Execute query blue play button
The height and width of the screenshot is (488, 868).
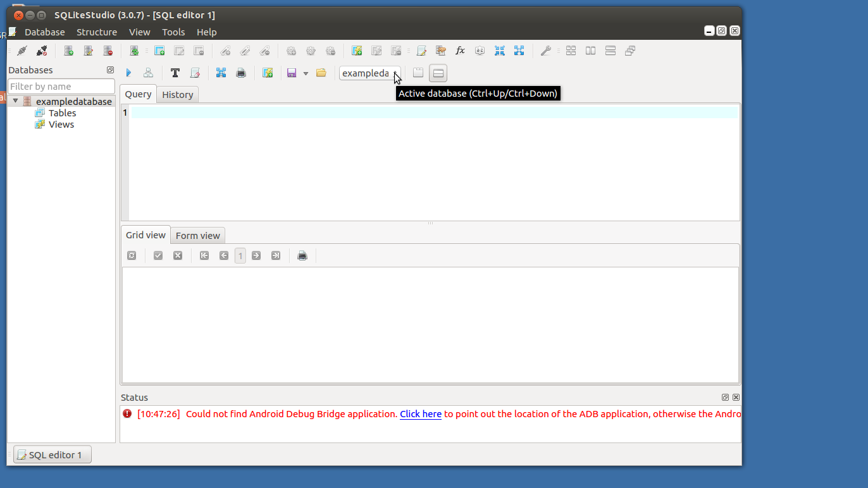coord(129,73)
